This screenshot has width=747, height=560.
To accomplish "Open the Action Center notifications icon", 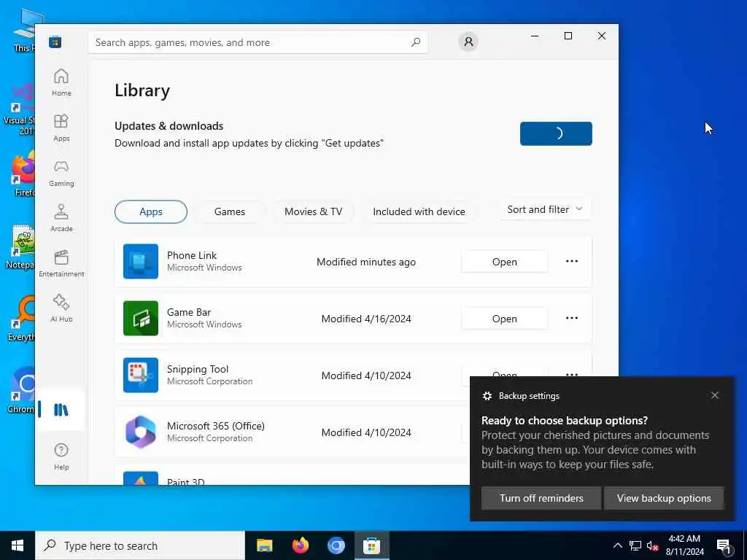I will point(724,546).
